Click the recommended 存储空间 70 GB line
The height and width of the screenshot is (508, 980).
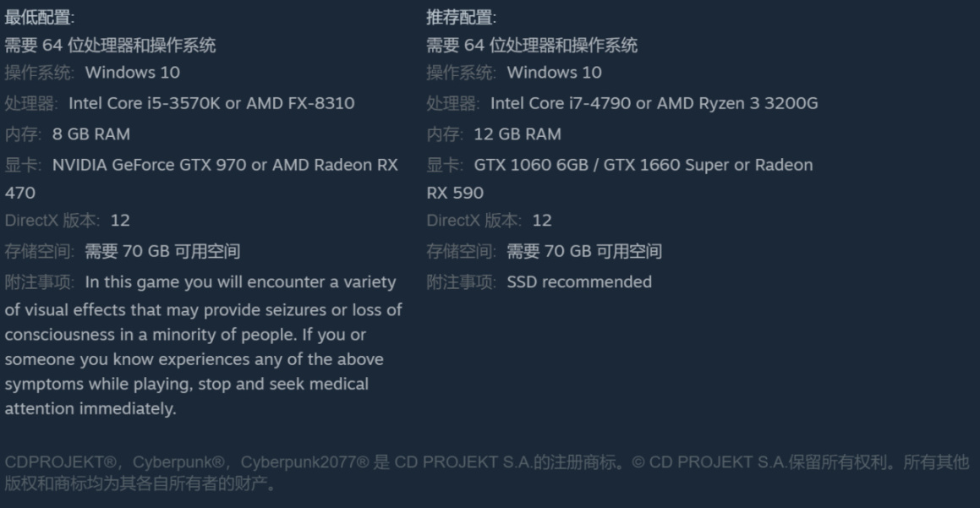point(545,251)
